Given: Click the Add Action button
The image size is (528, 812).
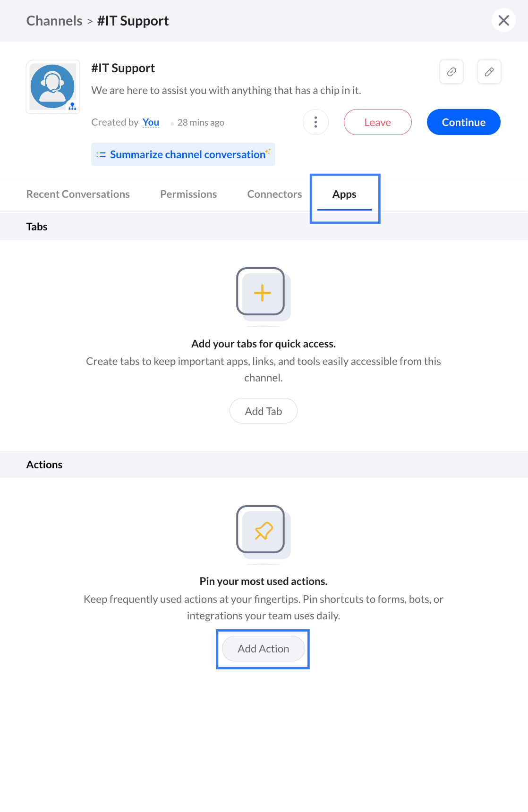Looking at the screenshot, I should point(263,649).
